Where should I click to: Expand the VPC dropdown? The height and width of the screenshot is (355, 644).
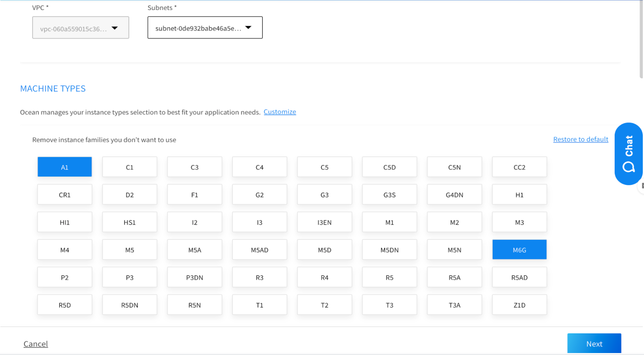click(x=80, y=28)
